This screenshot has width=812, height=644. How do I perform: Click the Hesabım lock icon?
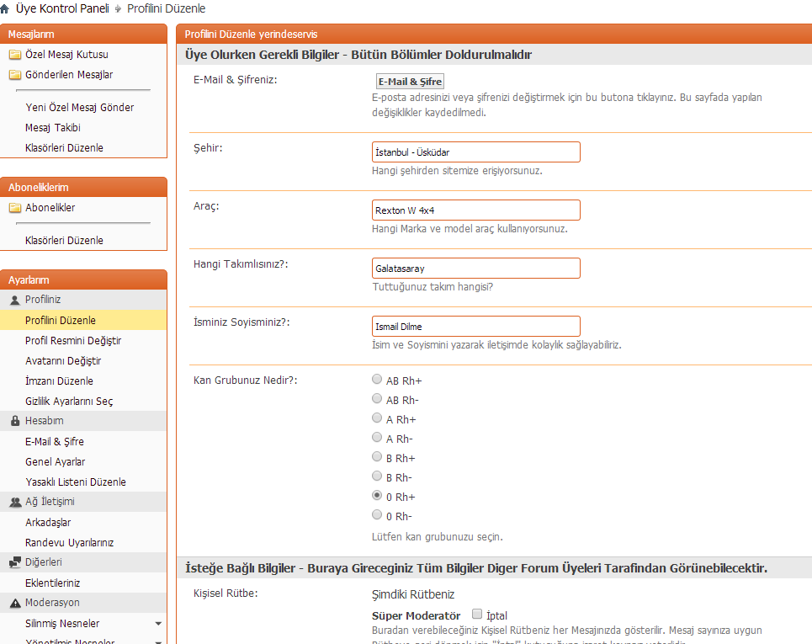[x=15, y=421]
